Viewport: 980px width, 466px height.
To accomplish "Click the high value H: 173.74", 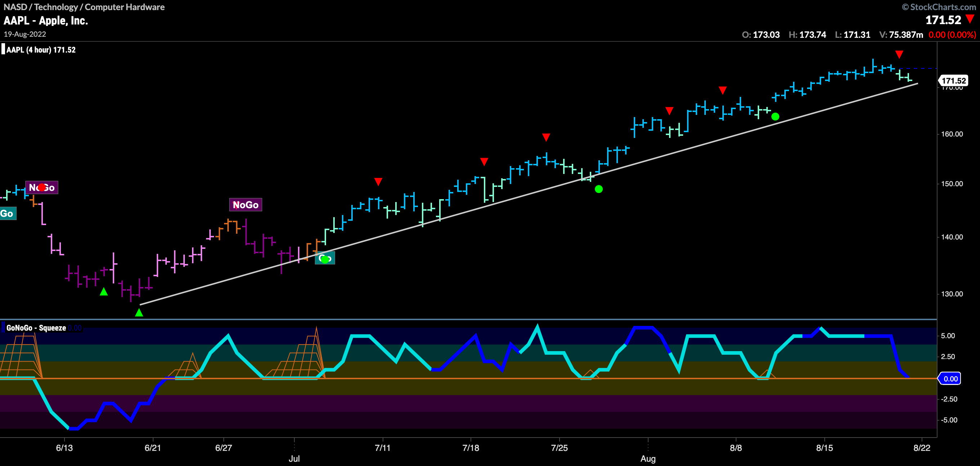I will (807, 35).
